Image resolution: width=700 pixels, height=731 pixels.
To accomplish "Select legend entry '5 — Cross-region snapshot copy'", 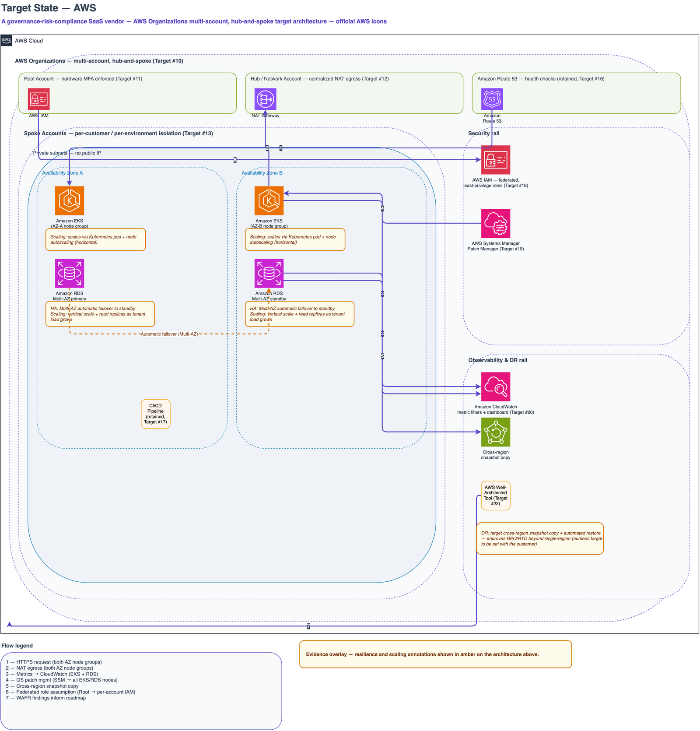I will point(42,686).
